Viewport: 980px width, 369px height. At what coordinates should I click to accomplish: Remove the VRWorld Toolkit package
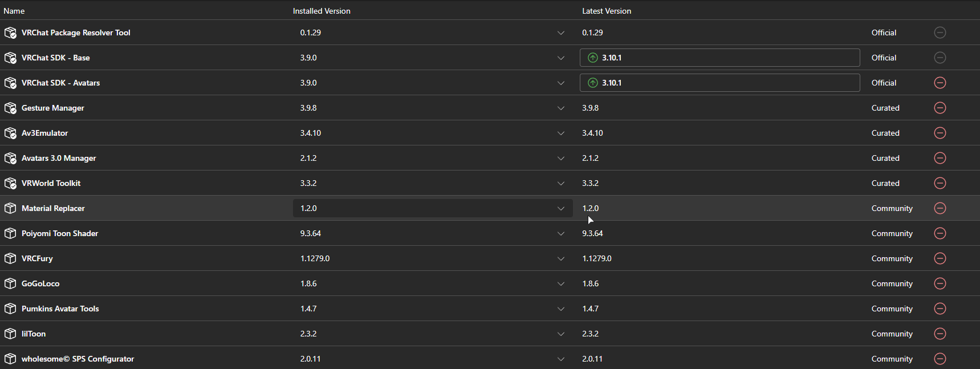940,183
